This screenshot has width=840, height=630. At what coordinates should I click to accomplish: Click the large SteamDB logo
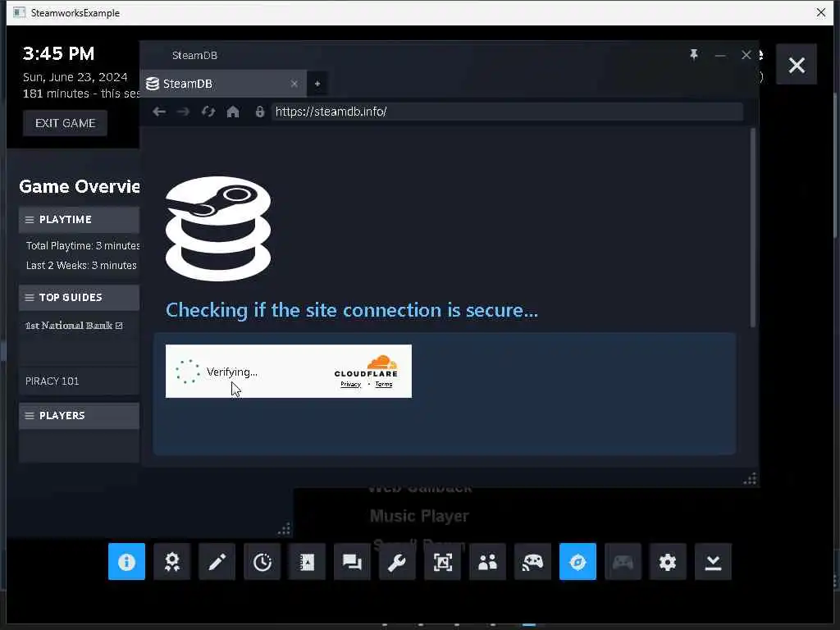[218, 228]
